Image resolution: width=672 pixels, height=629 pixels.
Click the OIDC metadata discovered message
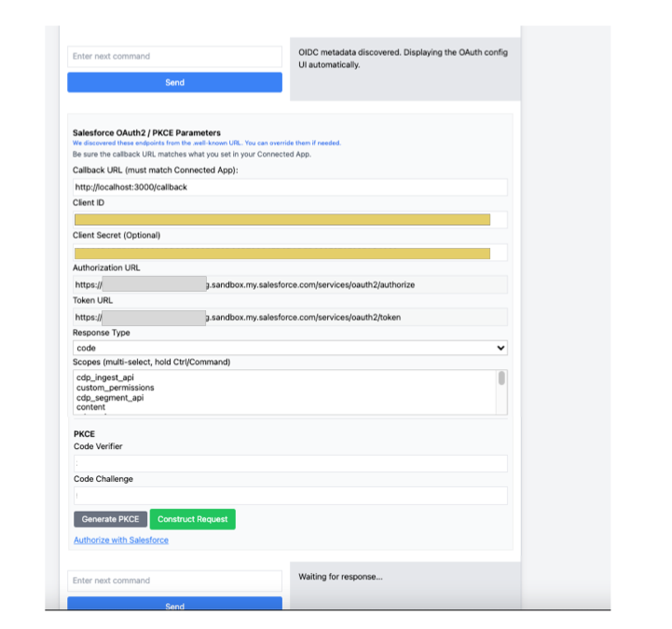click(x=403, y=59)
